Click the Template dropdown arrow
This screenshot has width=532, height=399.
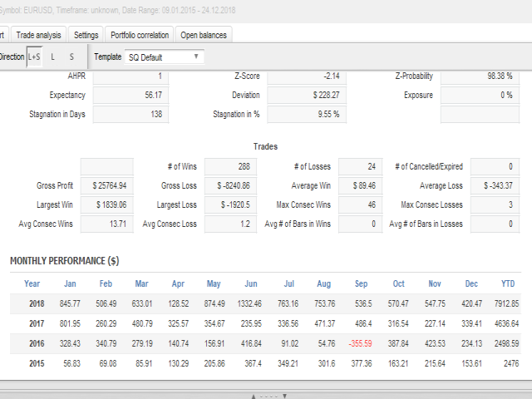(x=196, y=57)
